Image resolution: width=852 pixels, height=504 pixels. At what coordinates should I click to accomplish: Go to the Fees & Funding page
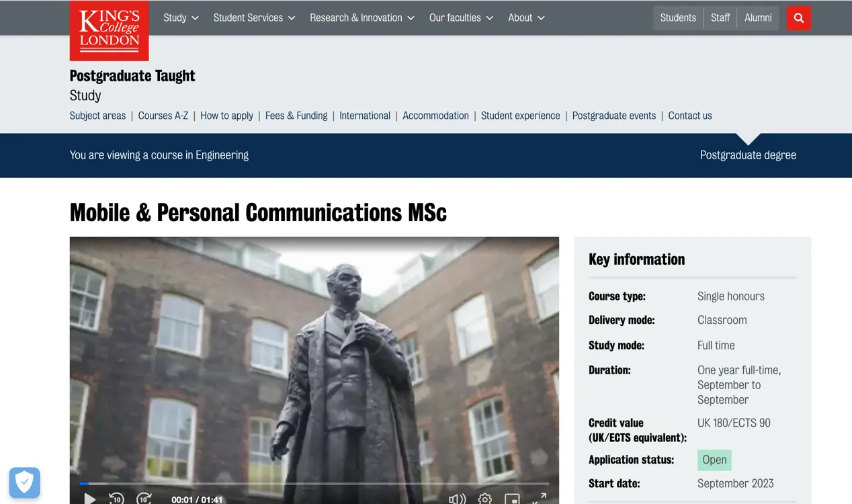point(296,116)
